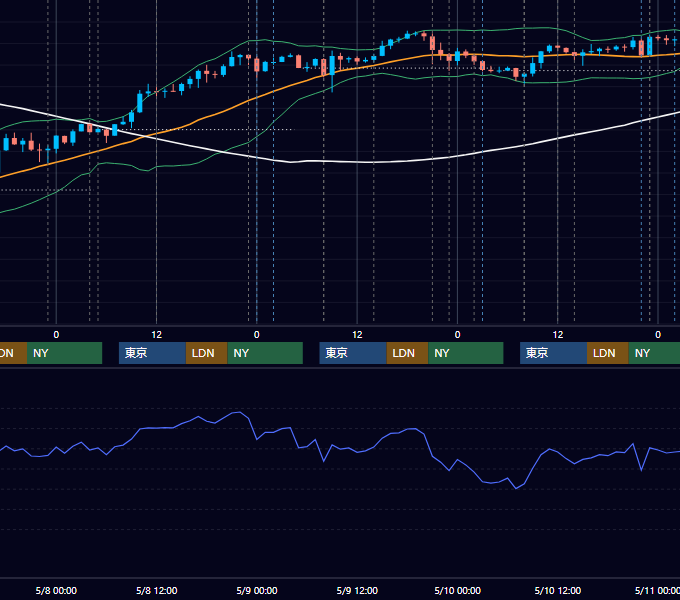Viewport: 680px width, 600px height.
Task: Click hour label 0 above the 5/10 NY session
Action: click(x=458, y=335)
